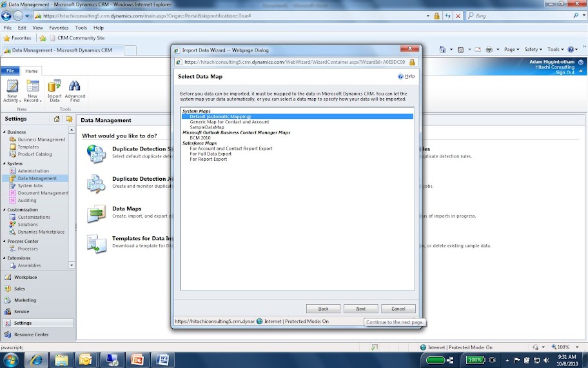Open the Page dropdown menu
588x368 pixels.
pyautogui.click(x=511, y=50)
